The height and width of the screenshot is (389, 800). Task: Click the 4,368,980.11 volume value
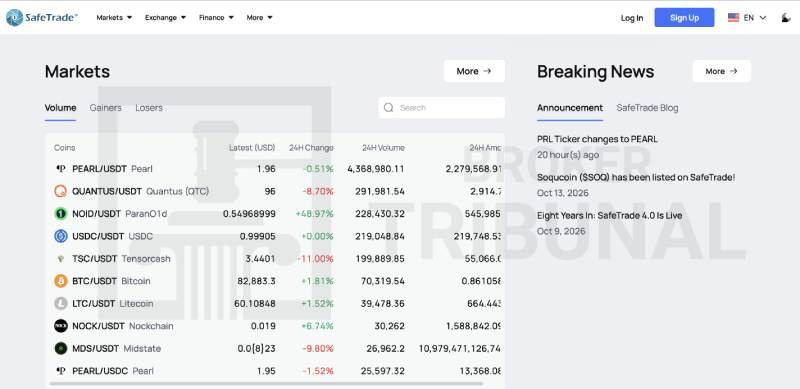click(376, 168)
